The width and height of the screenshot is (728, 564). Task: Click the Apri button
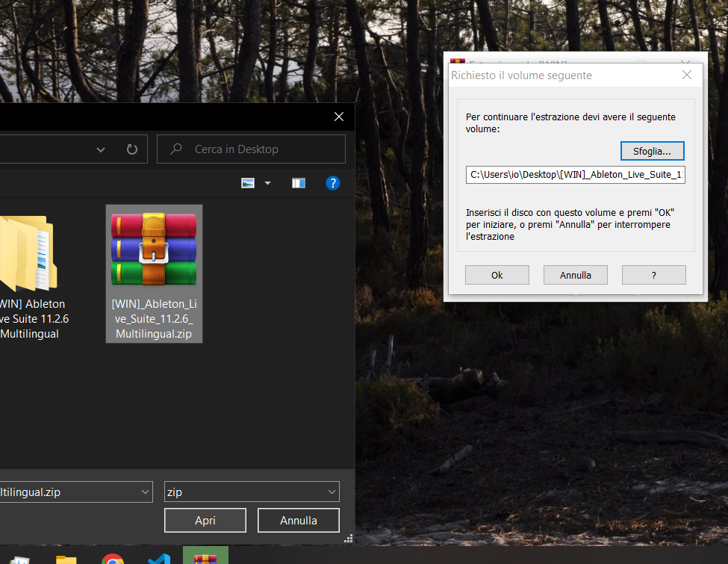pos(205,521)
